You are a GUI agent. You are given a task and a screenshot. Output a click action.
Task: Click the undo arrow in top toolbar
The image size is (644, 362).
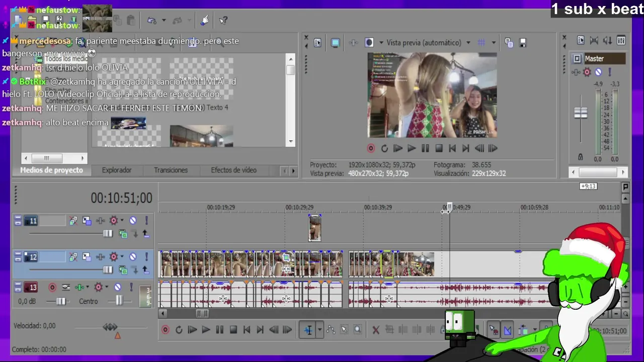pos(151,21)
